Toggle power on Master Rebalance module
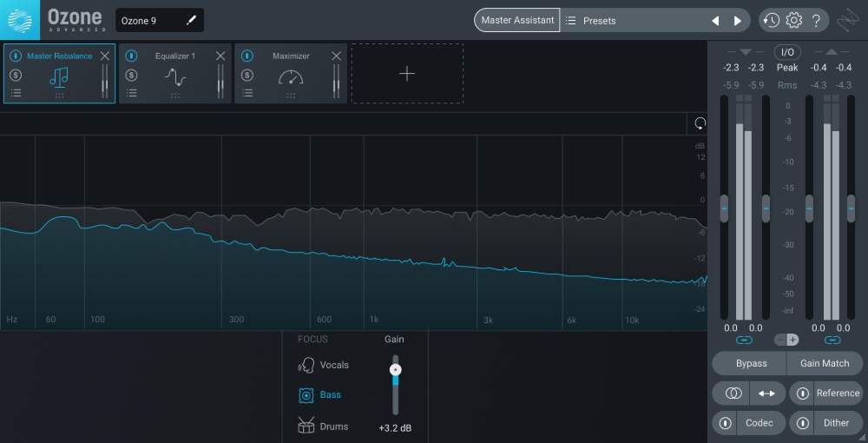Screen dimensions: 868x443 coord(16,56)
